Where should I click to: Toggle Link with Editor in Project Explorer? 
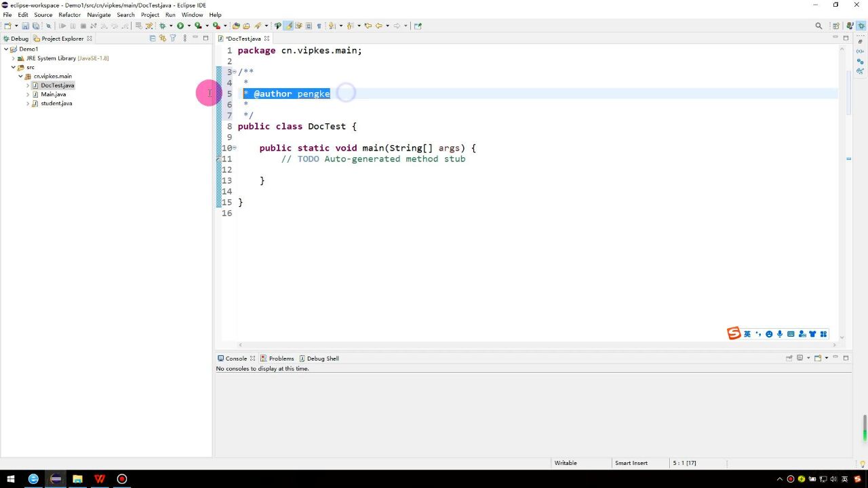(162, 39)
